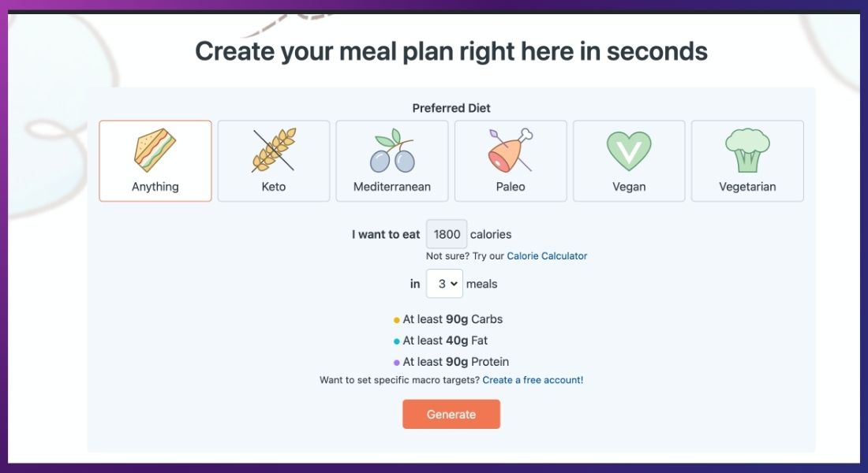868x473 pixels.
Task: Choose the Vegan heart icon
Action: (629, 151)
